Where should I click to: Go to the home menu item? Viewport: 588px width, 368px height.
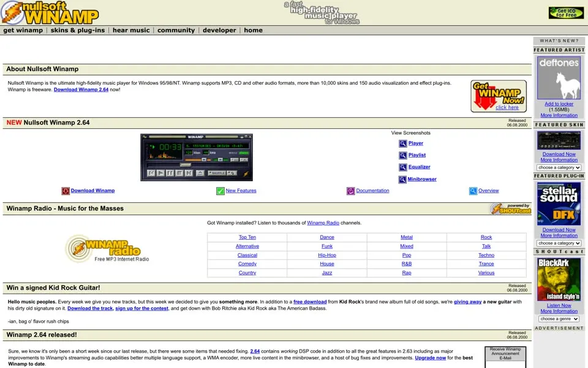253,31
